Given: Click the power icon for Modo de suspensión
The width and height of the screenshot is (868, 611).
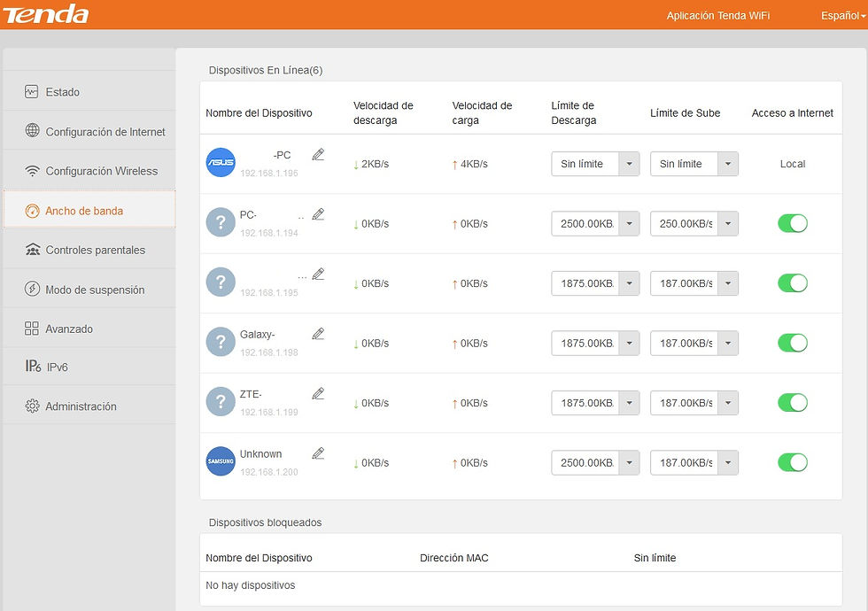Looking at the screenshot, I should coord(32,289).
